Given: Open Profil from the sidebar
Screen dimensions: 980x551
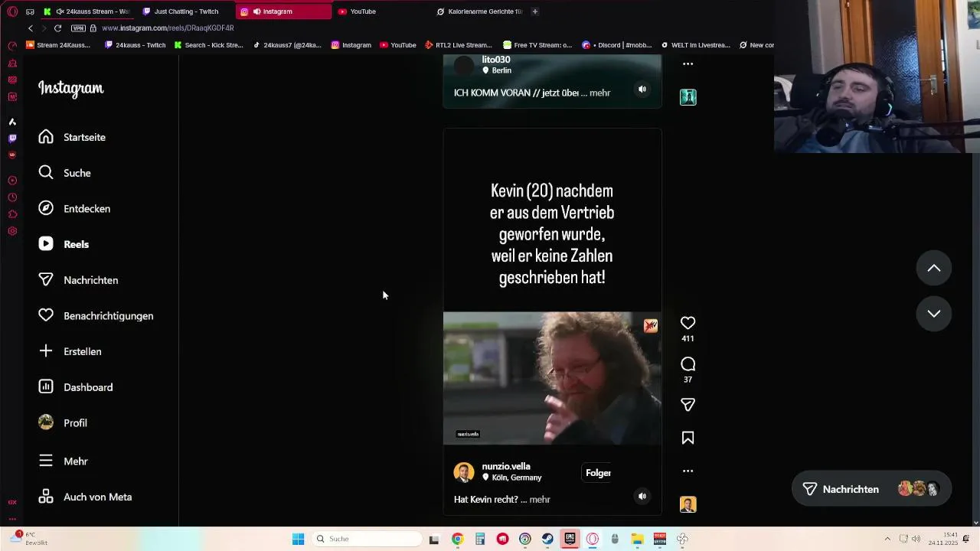Looking at the screenshot, I should click(63, 422).
